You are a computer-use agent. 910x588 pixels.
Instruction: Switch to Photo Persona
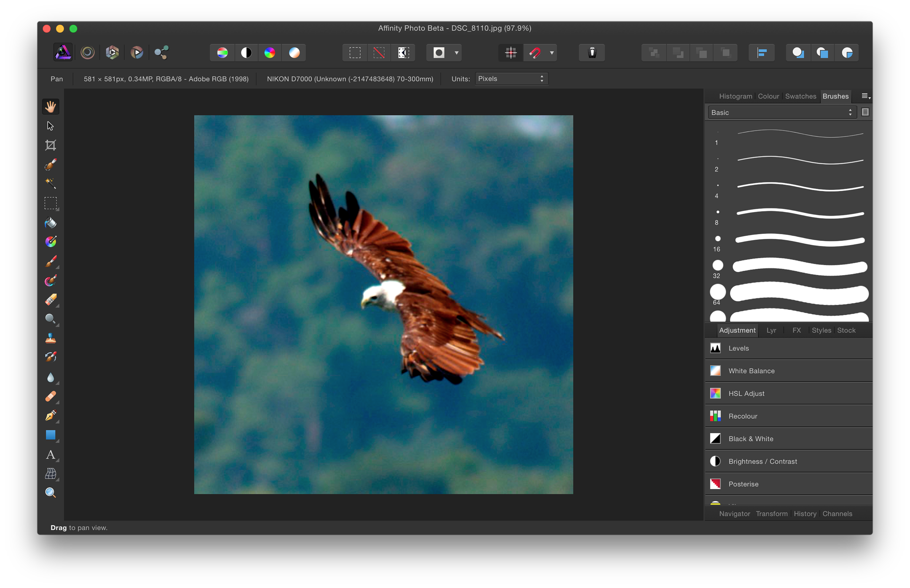[63, 52]
